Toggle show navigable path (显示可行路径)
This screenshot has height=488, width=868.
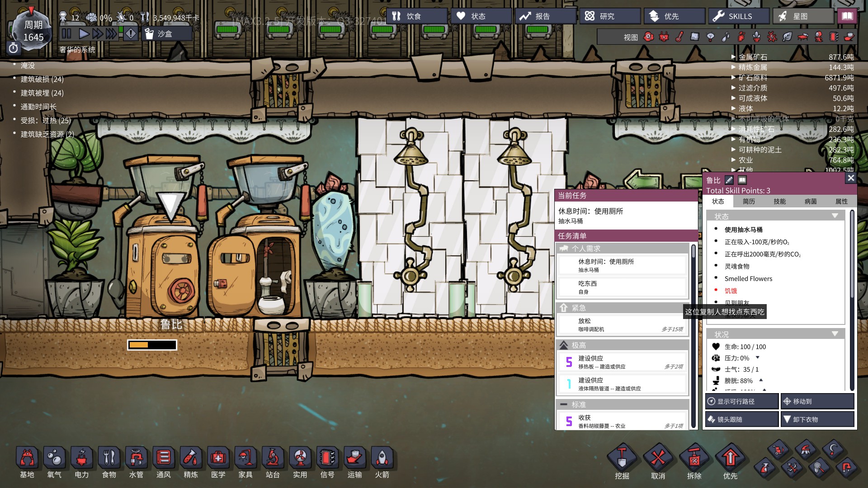pyautogui.click(x=742, y=401)
